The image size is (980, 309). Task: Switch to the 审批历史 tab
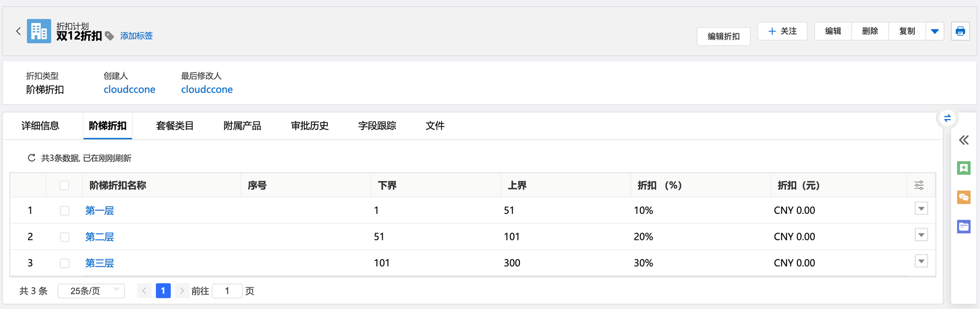coord(310,126)
